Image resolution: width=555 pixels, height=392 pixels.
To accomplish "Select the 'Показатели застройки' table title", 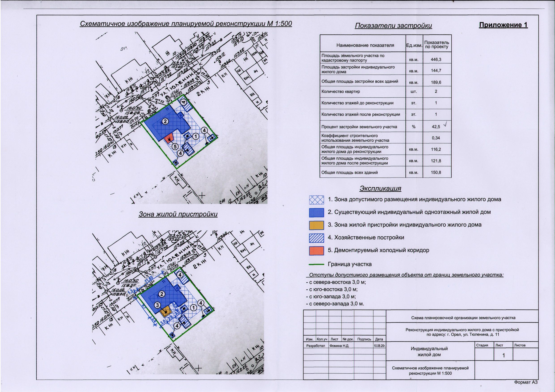I will pos(393,26).
